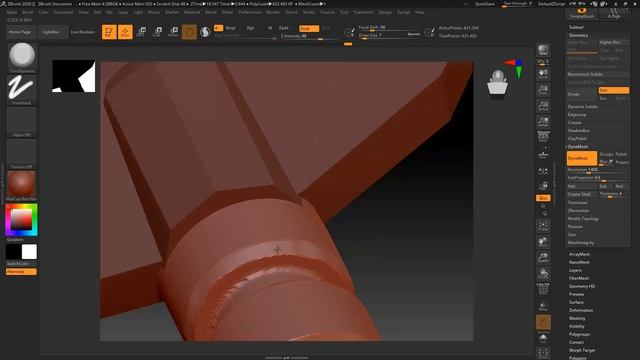Expand the EdgeLoop section
Screen dimensions: 640x360
point(577,115)
